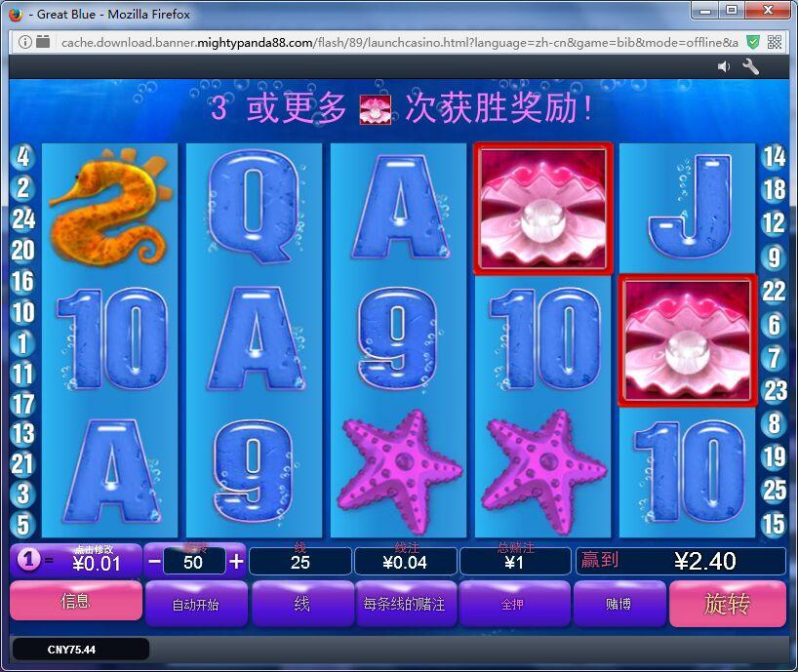Select payline 25 bubble

click(774, 490)
